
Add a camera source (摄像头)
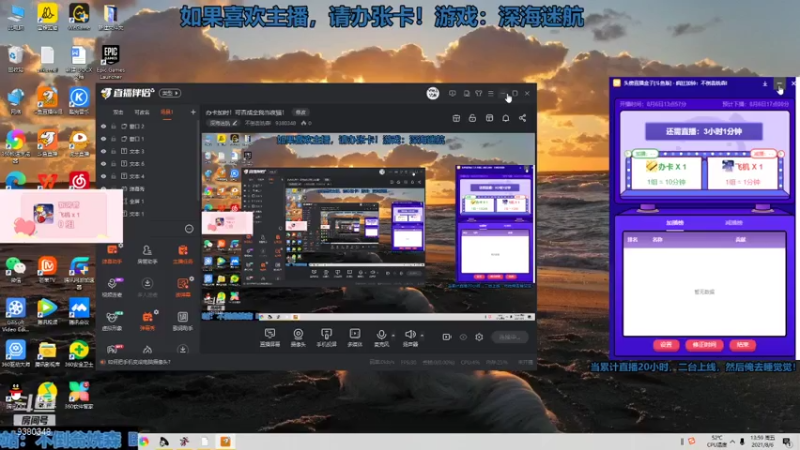(298, 337)
